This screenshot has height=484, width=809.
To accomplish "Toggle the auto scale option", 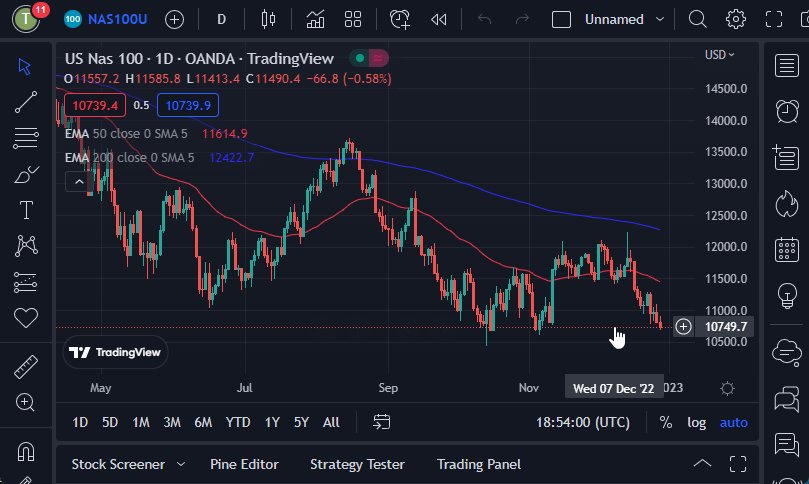I will [x=733, y=423].
